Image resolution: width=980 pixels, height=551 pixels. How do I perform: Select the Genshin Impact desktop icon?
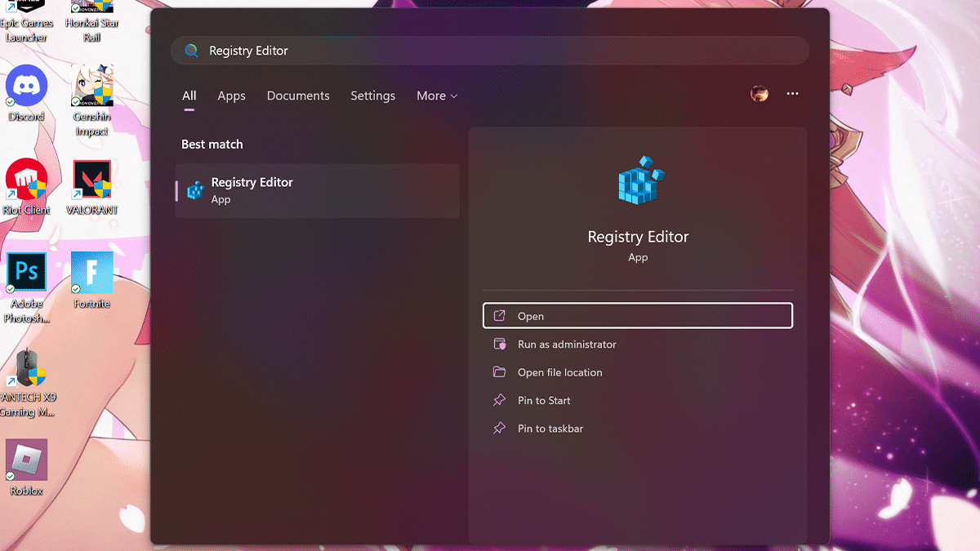click(x=91, y=101)
